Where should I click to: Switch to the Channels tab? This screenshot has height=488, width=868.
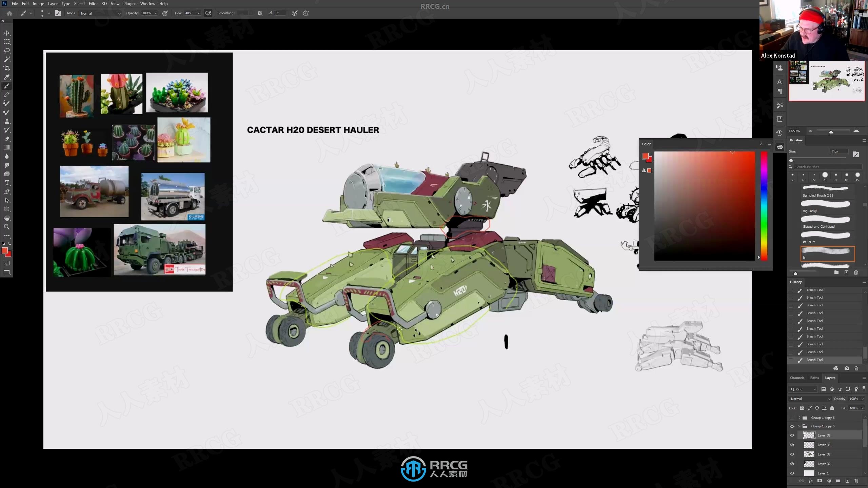point(797,378)
